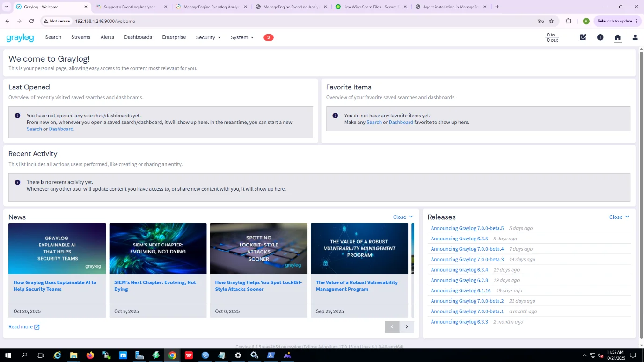
Task: Switch to the Support EventLog Analyzer tab
Action: (x=131, y=7)
